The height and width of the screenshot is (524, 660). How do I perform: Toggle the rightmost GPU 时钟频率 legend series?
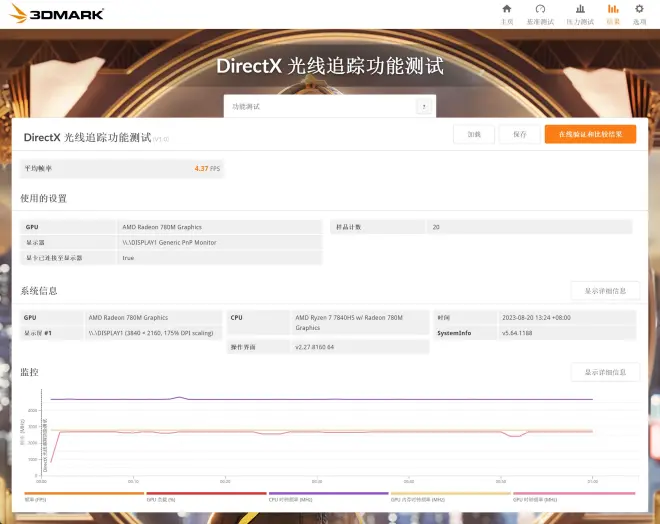tap(573, 497)
